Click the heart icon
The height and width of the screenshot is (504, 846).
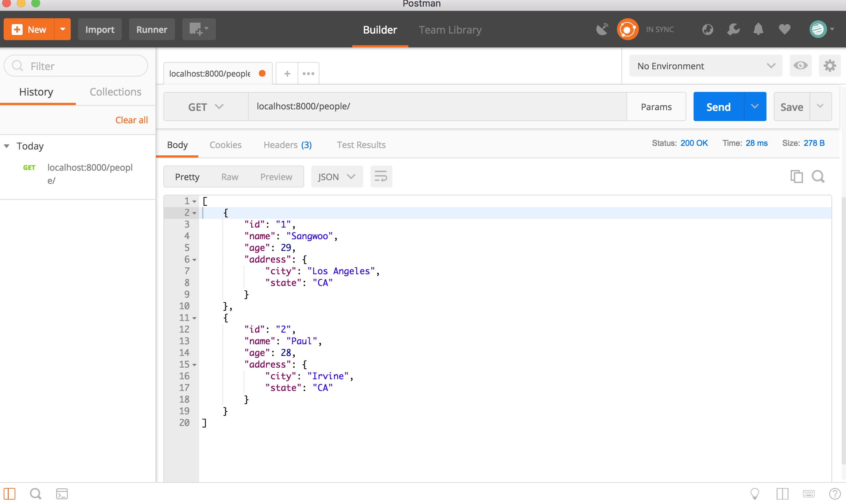pos(784,29)
